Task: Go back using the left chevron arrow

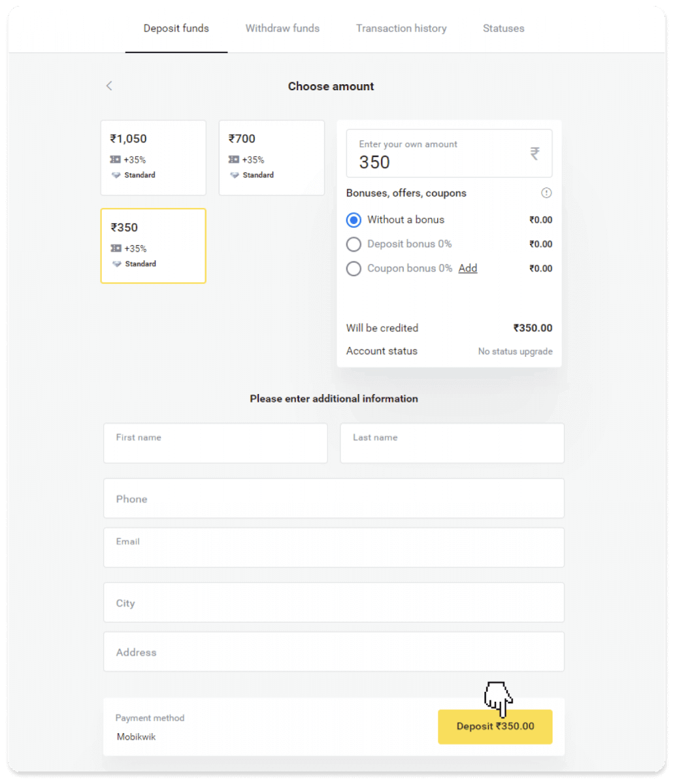Action: 109,86
